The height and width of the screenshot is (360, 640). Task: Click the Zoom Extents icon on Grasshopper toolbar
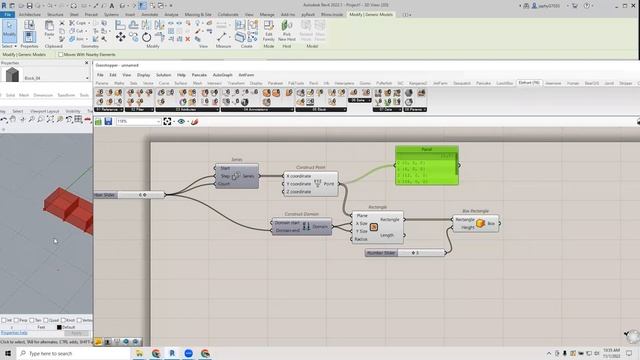(167, 122)
